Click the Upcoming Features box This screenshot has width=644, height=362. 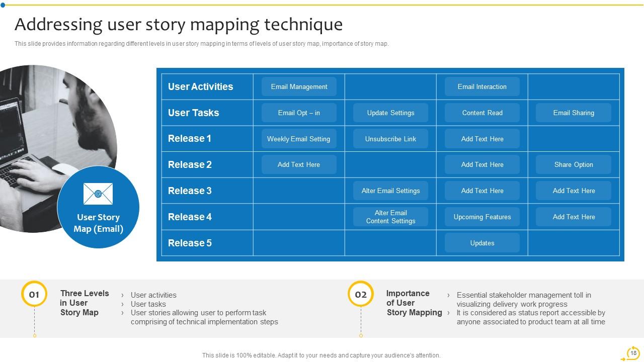[x=482, y=217]
